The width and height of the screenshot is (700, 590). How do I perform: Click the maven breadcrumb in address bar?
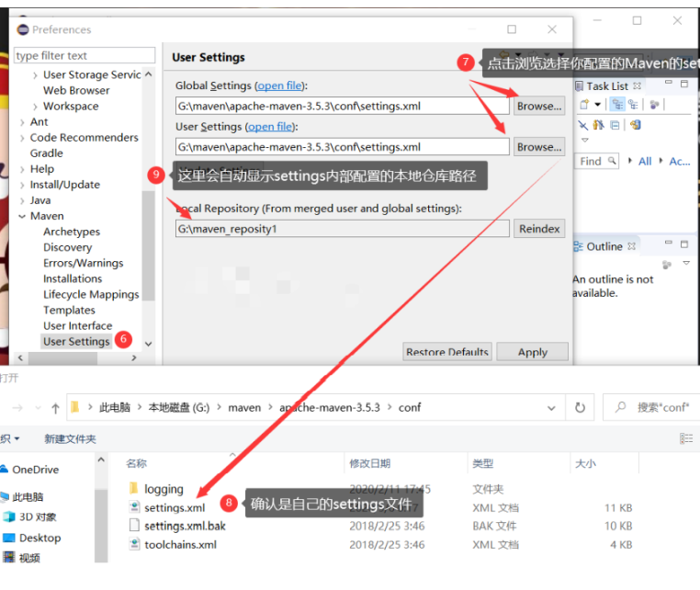244,408
